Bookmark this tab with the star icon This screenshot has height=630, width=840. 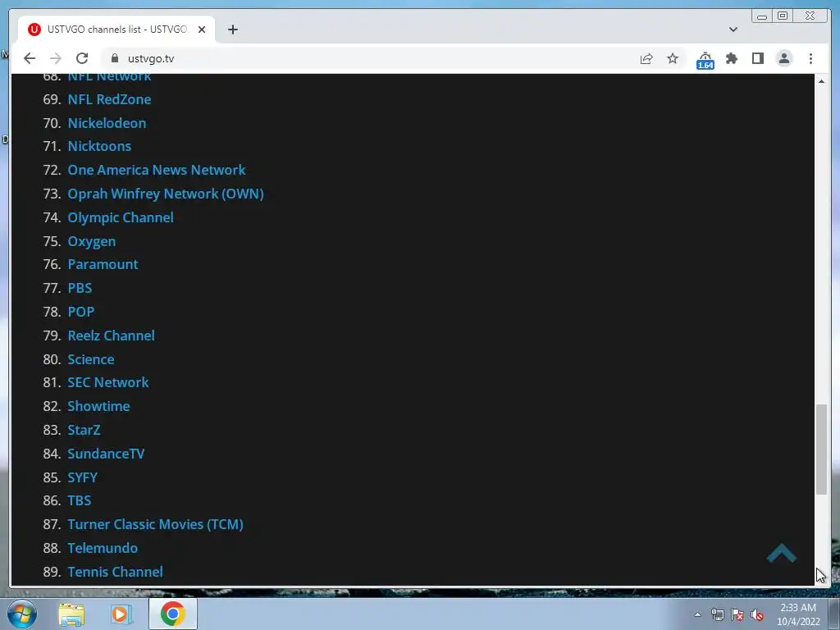pyautogui.click(x=673, y=58)
